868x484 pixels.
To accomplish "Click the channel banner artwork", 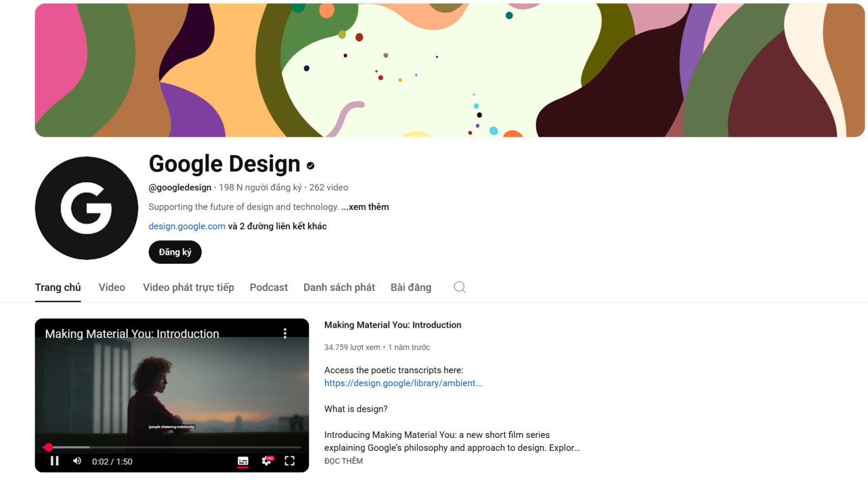I will [x=450, y=70].
